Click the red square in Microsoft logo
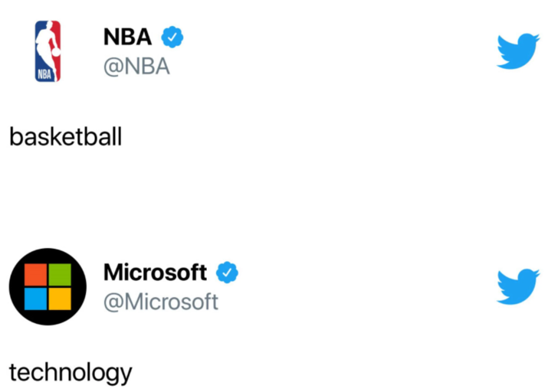This screenshot has height=392, width=558. pos(35,275)
